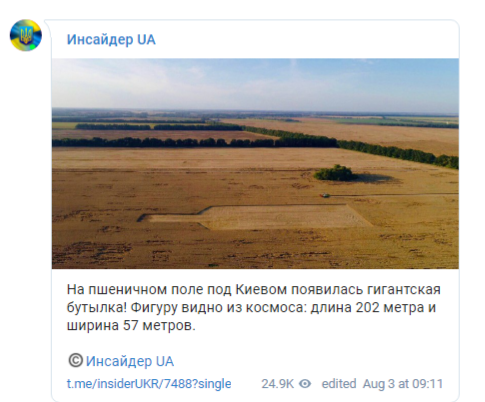This screenshot has width=485, height=402.
Task: Click the copyright symbol icon
Action: coord(75,361)
